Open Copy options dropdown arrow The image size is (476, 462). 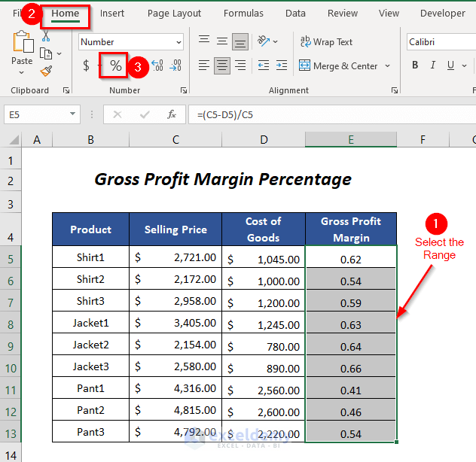(59, 54)
